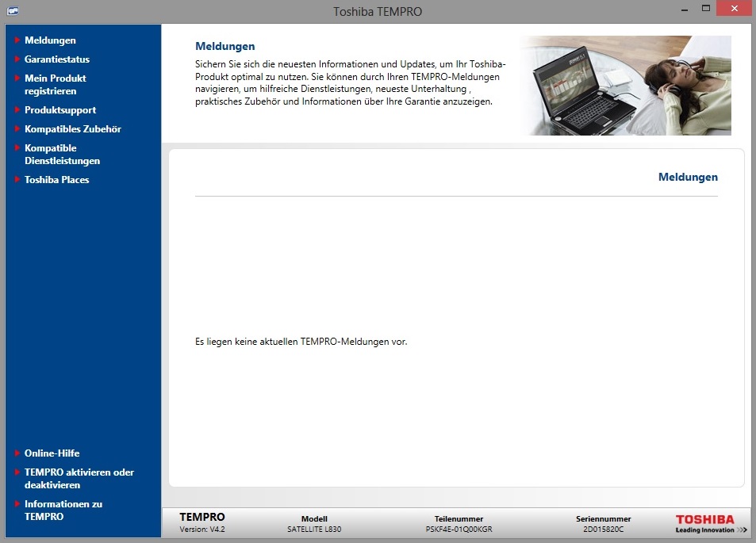756x543 pixels.
Task: Open Online-Hilfe
Action: (52, 453)
